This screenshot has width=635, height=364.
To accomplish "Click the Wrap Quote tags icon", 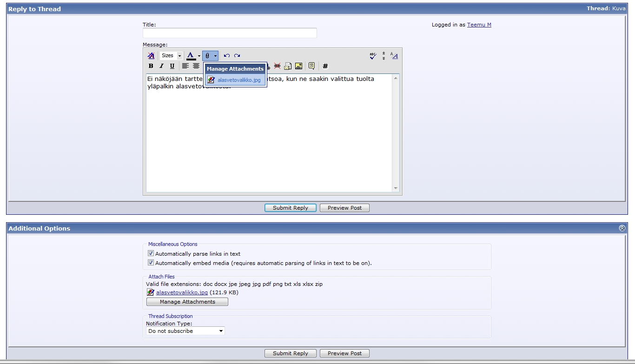I will tap(311, 66).
